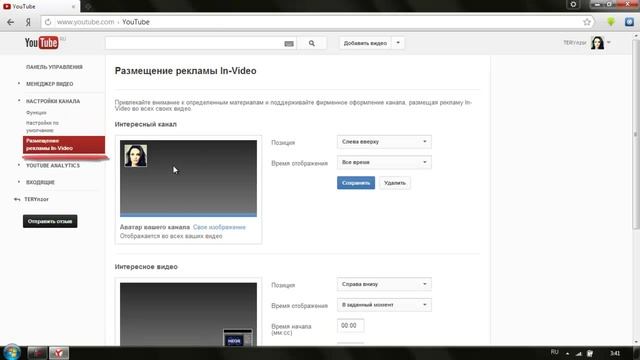
Task: Click the search magnifier button
Action: pos(312,43)
